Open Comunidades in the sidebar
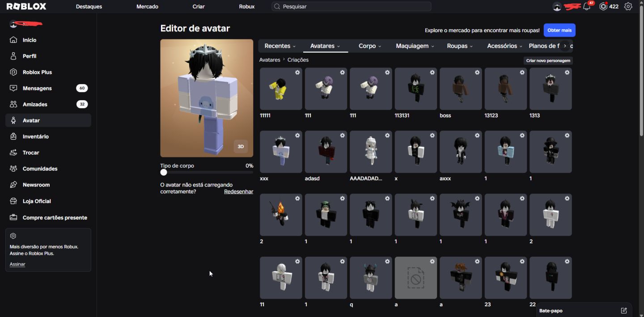This screenshot has width=644, height=317. 48,169
